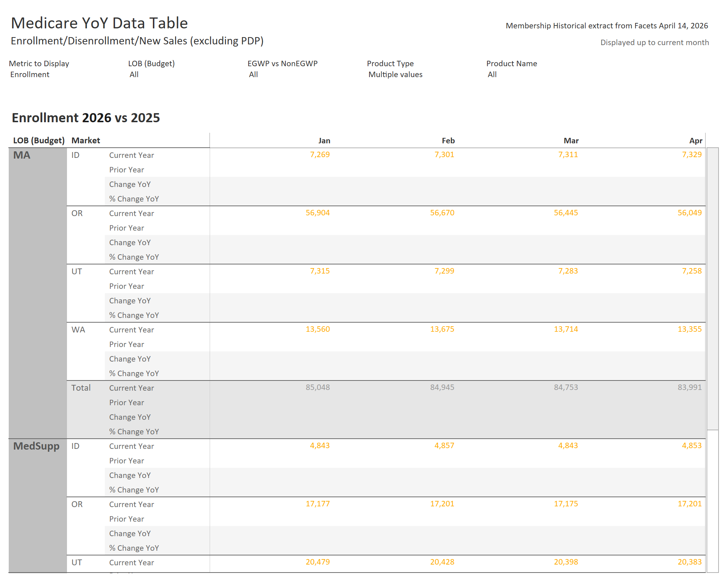This screenshot has height=582, width=728.
Task: Click the Medicare YoY Data Table title
Action: pyautogui.click(x=100, y=23)
